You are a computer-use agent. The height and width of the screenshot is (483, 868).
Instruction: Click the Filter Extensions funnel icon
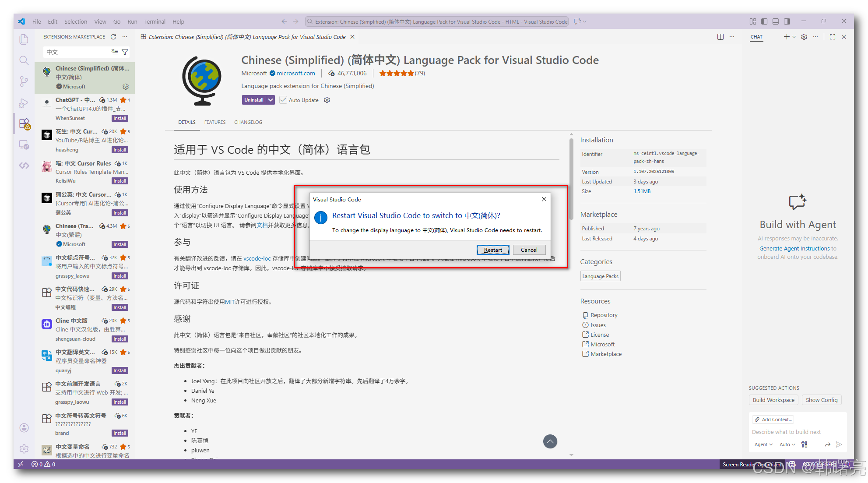[125, 52]
